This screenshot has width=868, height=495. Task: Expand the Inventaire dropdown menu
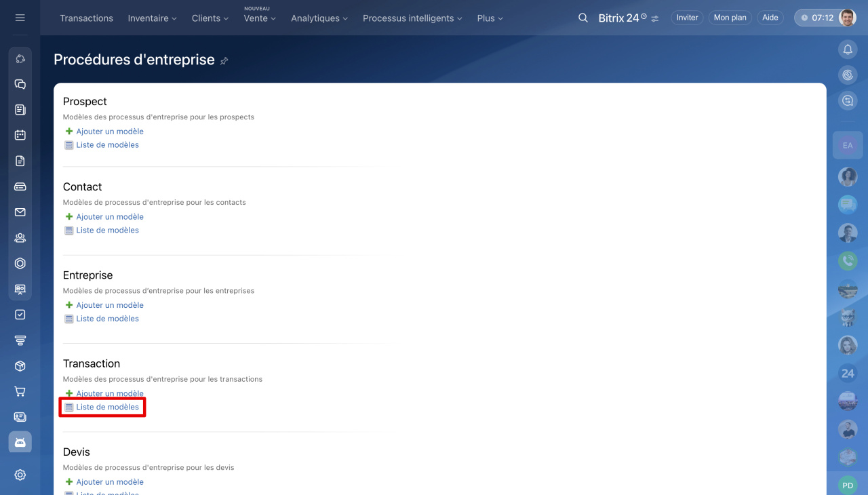coord(152,18)
